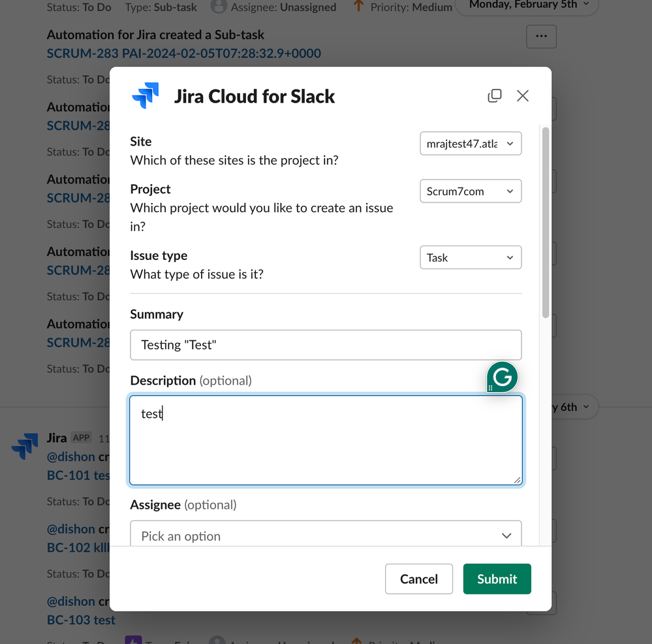Open the Issue type dropdown showing Task

tap(471, 257)
